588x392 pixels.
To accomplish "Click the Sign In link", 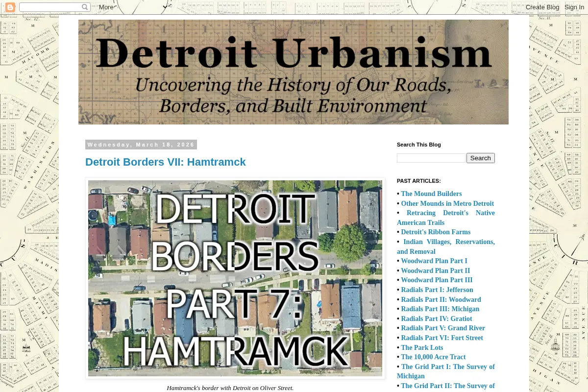I will click(574, 7).
